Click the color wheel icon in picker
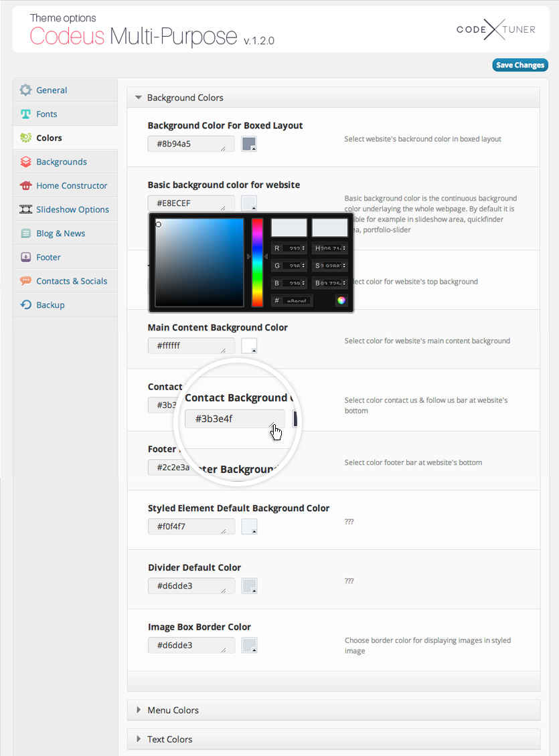This screenshot has width=559, height=756. [x=341, y=300]
